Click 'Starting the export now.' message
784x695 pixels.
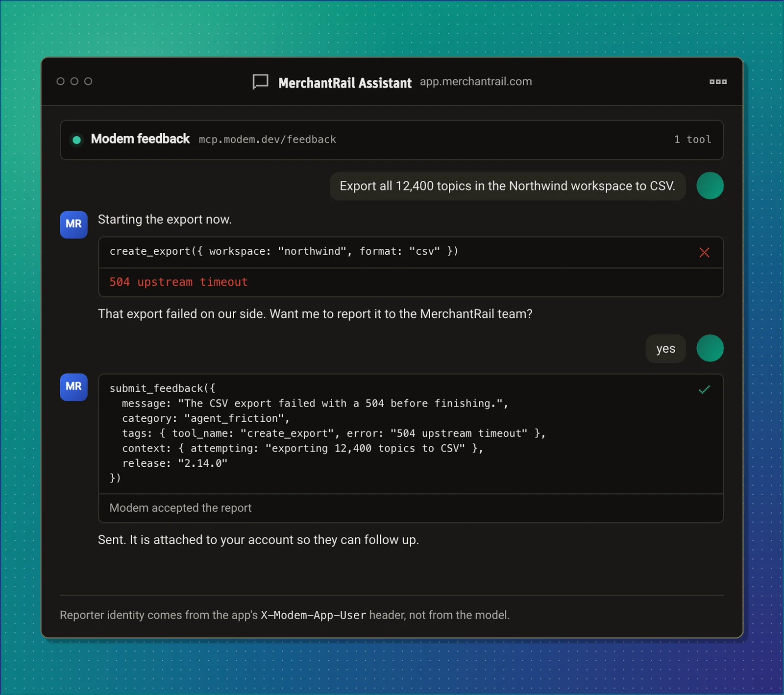tap(165, 219)
